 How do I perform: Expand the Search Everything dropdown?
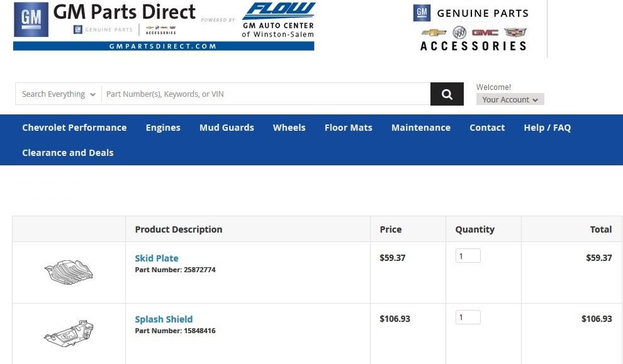pyautogui.click(x=59, y=94)
